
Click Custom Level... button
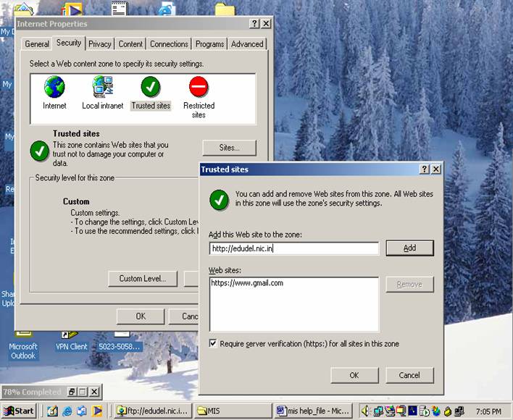pos(143,278)
